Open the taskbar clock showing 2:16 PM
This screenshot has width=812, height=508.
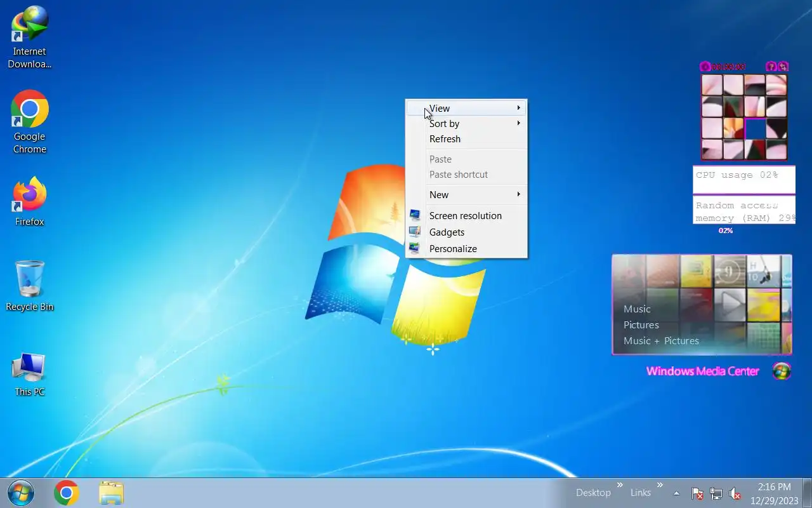click(775, 493)
